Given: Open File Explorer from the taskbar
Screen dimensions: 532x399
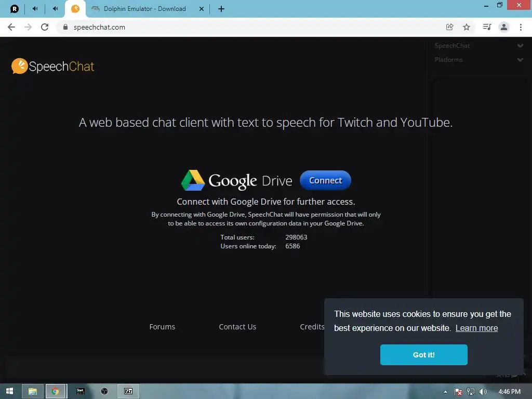Looking at the screenshot, I should coord(33,391).
